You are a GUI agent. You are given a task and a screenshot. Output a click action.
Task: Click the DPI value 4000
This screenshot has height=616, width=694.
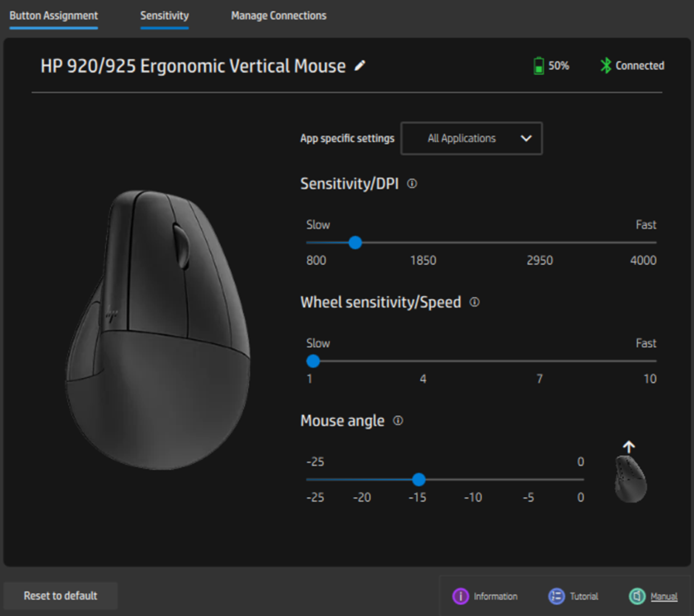coord(643,261)
